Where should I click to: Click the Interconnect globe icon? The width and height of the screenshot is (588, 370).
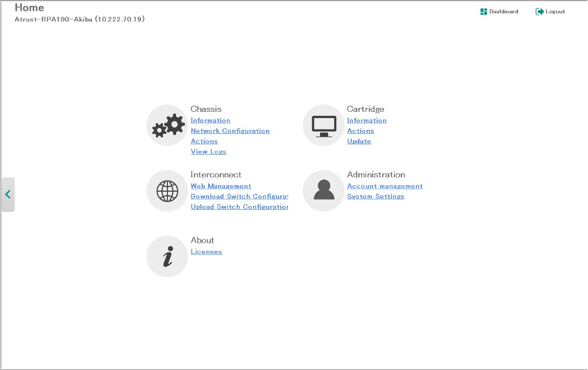coord(167,191)
